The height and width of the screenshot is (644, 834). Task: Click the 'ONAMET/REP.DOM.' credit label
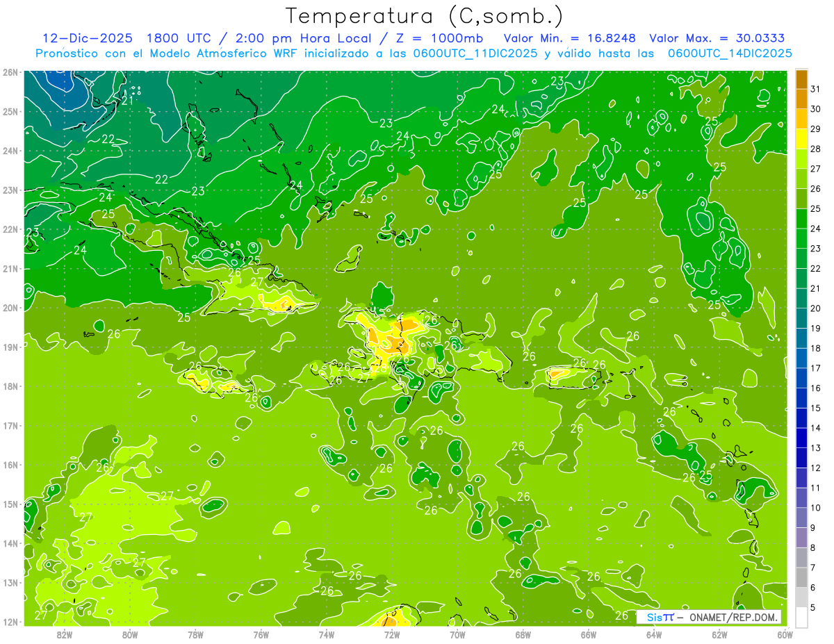coord(733,617)
